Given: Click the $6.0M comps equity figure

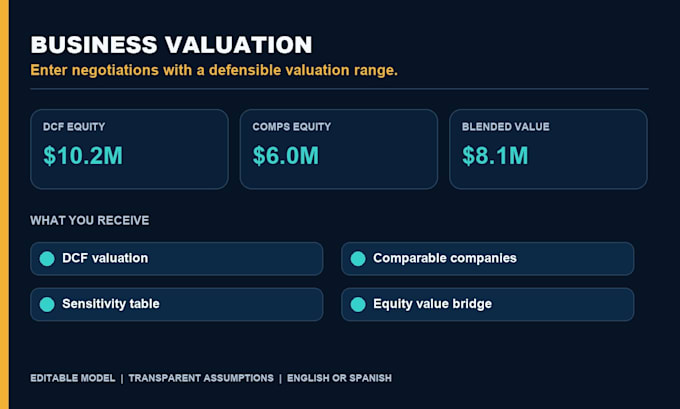Looking at the screenshot, I should (285, 156).
